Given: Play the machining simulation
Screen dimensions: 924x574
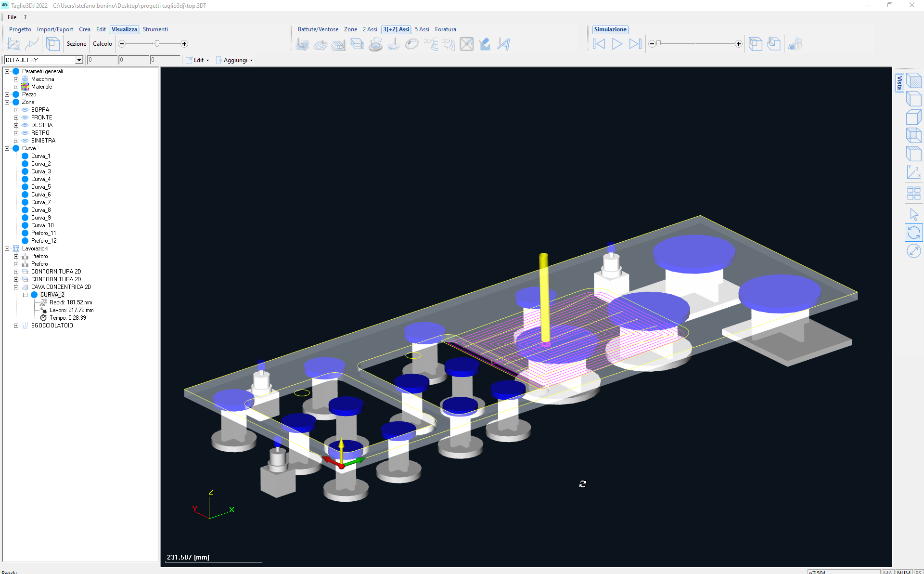Looking at the screenshot, I should 616,44.
